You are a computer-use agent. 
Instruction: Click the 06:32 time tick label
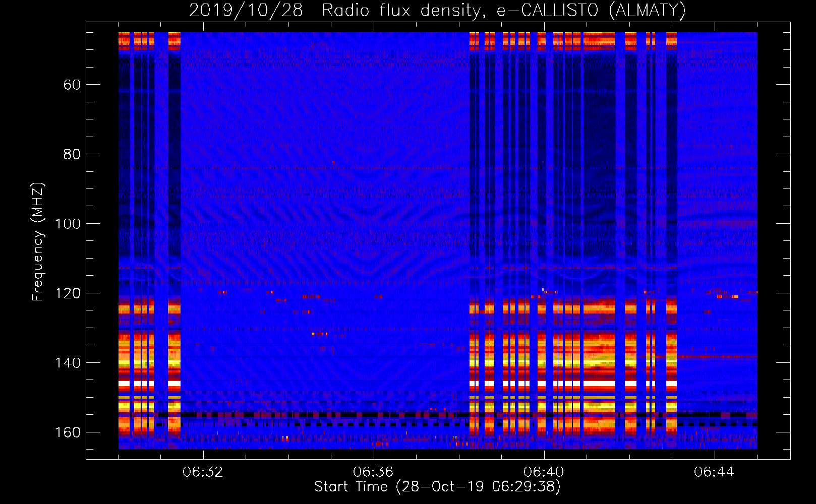point(203,472)
